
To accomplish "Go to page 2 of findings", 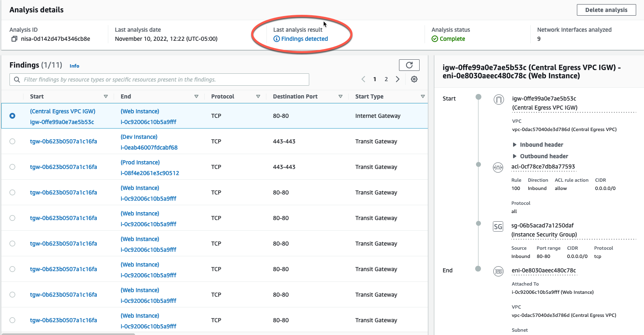I will coord(386,79).
